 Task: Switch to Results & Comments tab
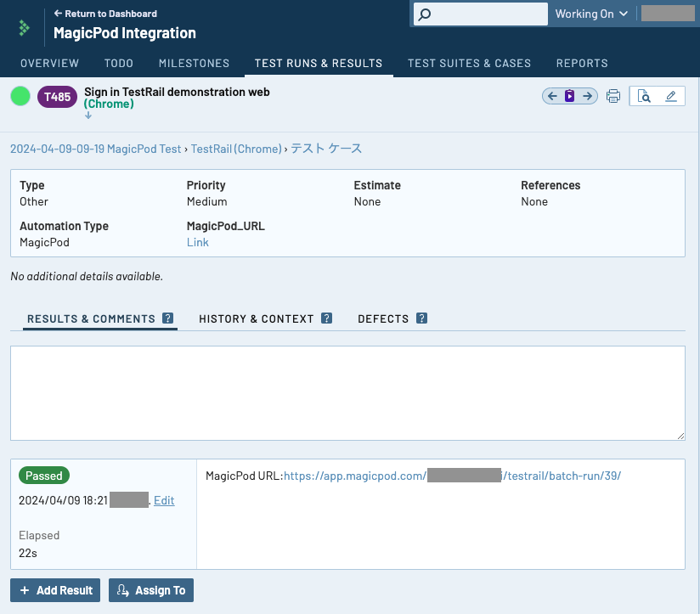tap(91, 319)
